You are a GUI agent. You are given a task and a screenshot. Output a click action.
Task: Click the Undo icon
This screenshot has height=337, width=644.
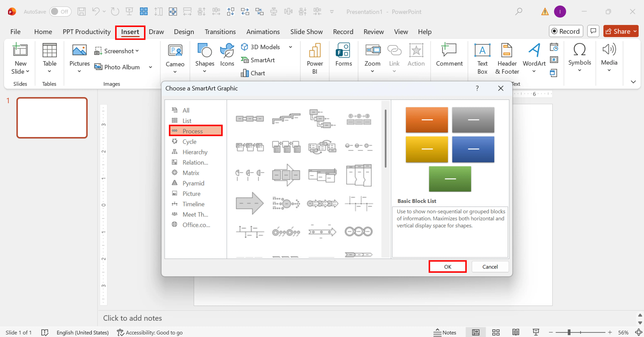point(96,12)
